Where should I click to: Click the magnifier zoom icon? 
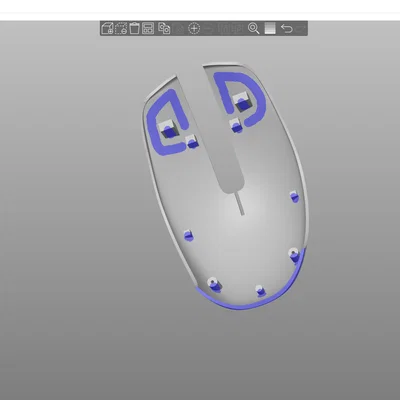[x=253, y=28]
